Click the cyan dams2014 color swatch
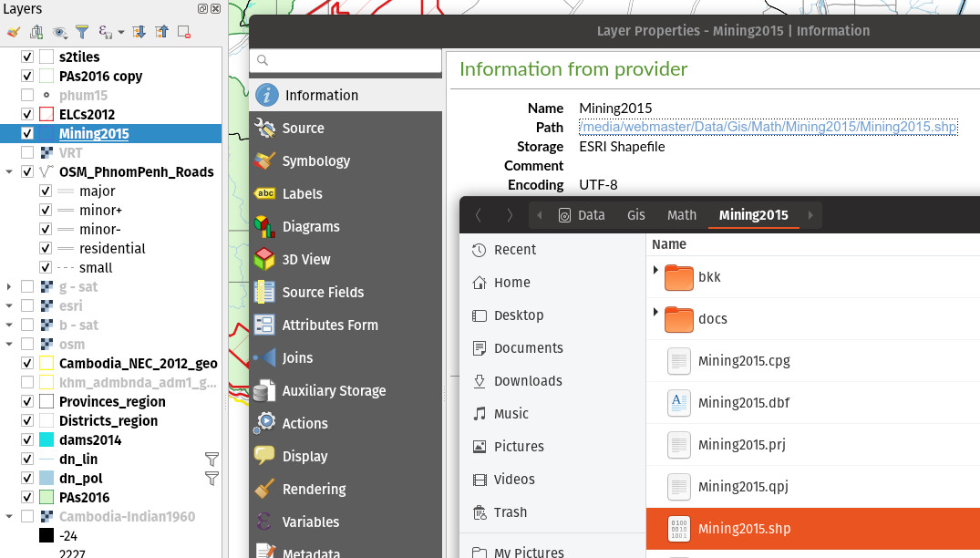This screenshot has height=558, width=980. click(x=46, y=440)
